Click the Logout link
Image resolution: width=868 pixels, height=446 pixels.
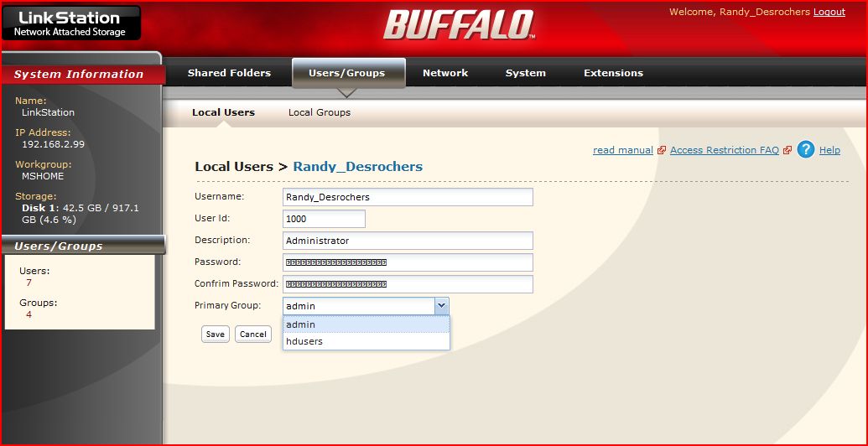(829, 13)
